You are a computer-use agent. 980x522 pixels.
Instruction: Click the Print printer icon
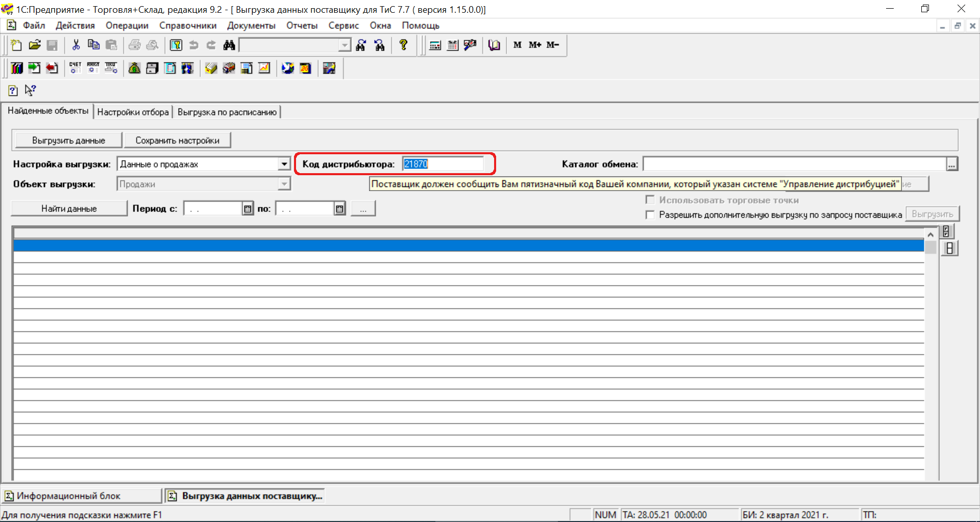[135, 45]
